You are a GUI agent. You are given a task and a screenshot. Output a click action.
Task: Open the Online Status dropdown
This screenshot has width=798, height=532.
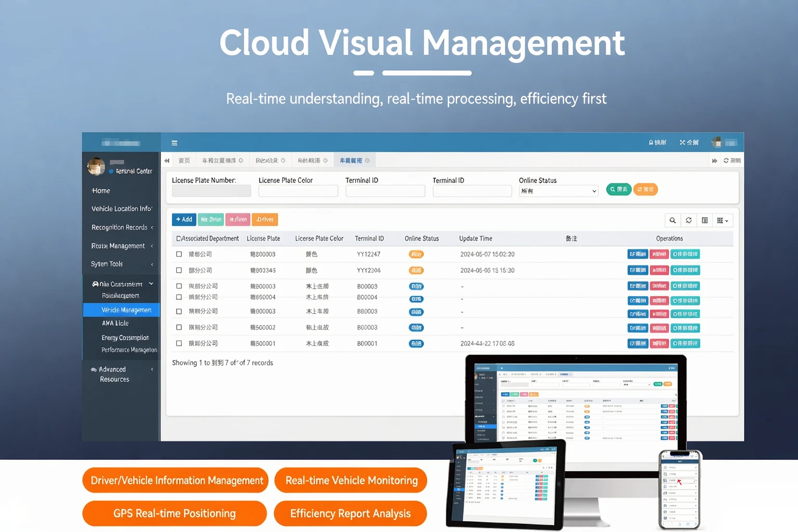coord(558,191)
